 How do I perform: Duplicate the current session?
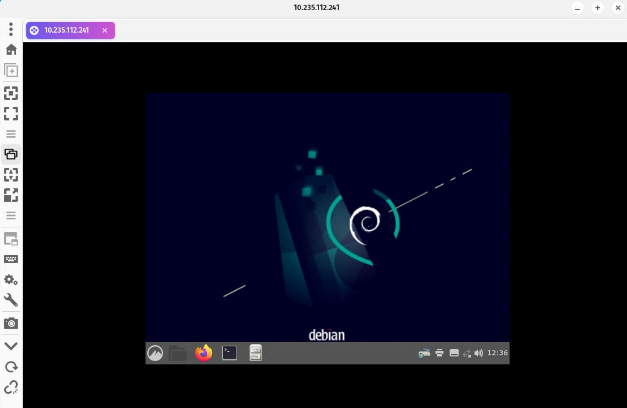tap(11, 70)
